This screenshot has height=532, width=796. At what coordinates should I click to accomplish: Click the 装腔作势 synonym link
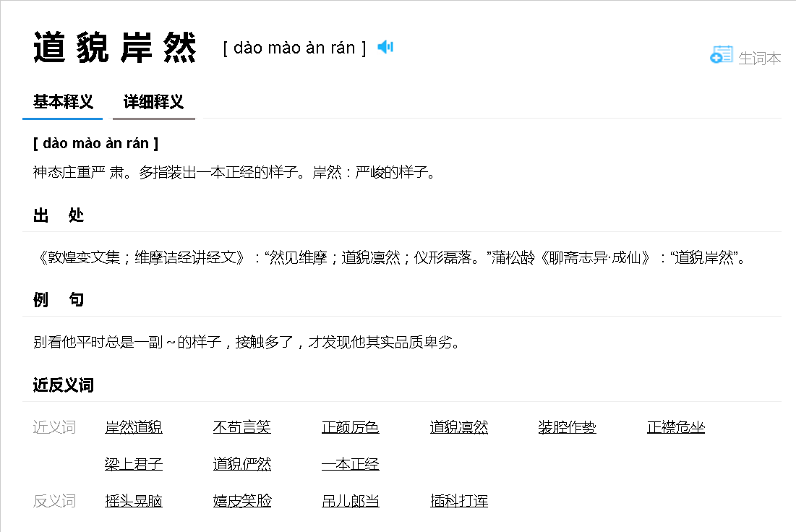coord(567,426)
